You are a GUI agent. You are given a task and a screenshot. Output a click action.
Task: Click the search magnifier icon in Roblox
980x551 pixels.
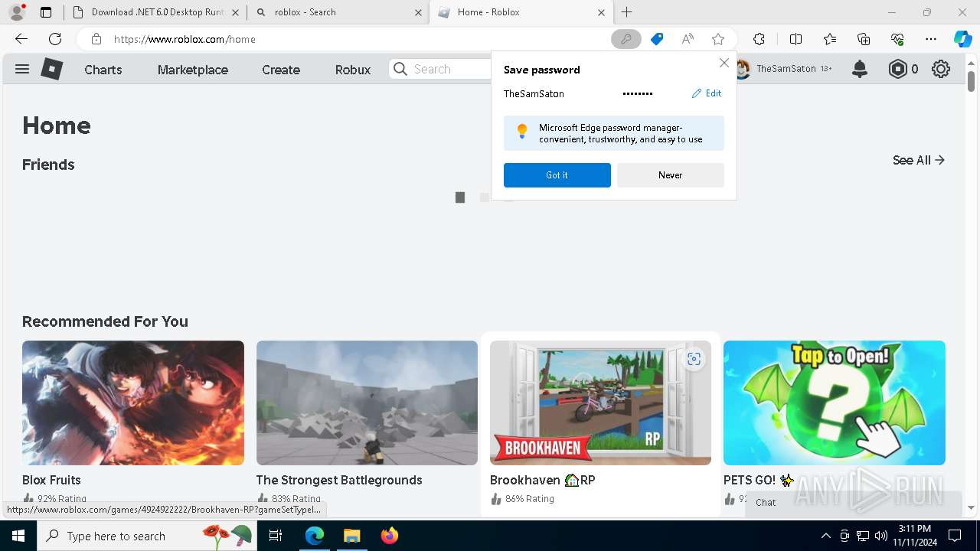click(400, 69)
